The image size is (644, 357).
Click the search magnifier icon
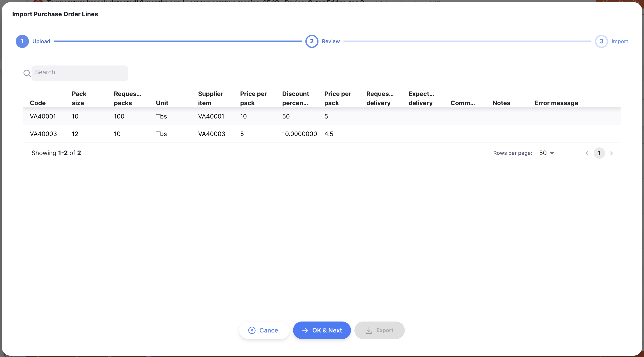tap(27, 73)
